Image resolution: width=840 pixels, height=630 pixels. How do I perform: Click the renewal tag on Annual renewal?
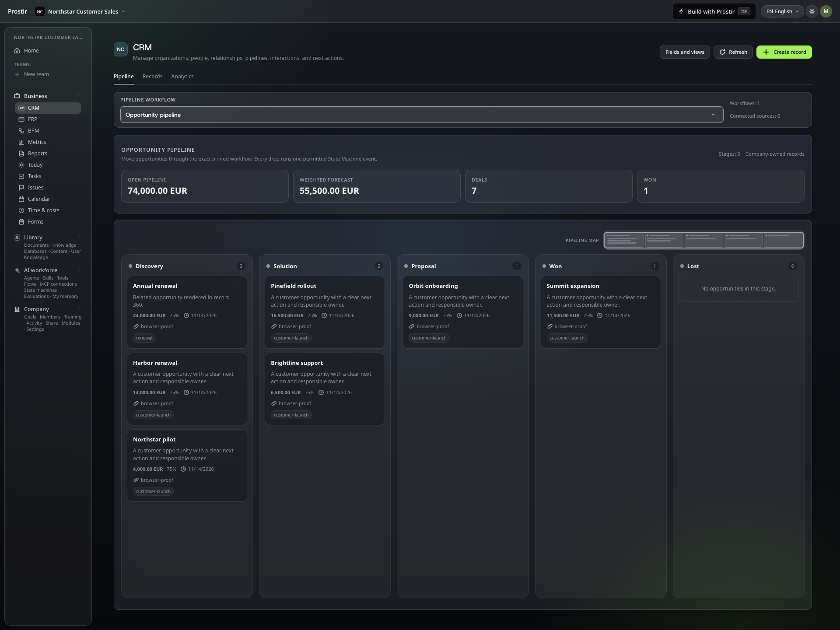[144, 338]
